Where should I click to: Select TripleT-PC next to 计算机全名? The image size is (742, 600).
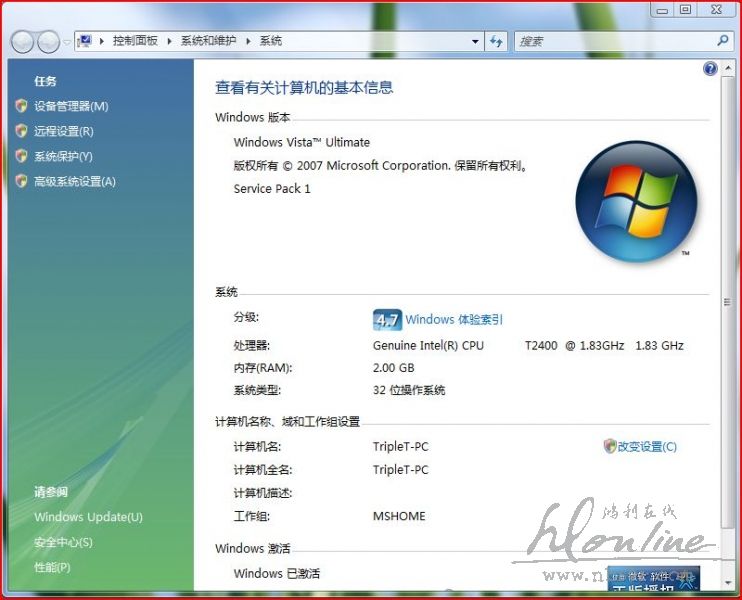tap(401, 470)
